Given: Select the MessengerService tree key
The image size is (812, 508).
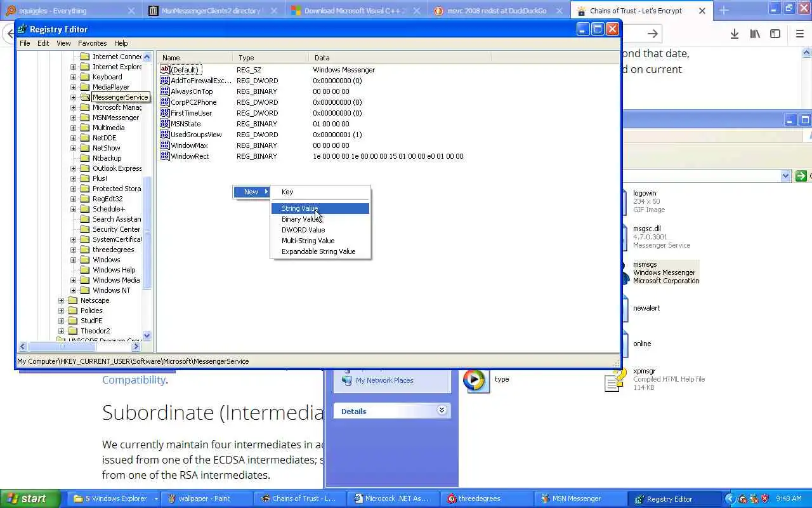Looking at the screenshot, I should [120, 97].
